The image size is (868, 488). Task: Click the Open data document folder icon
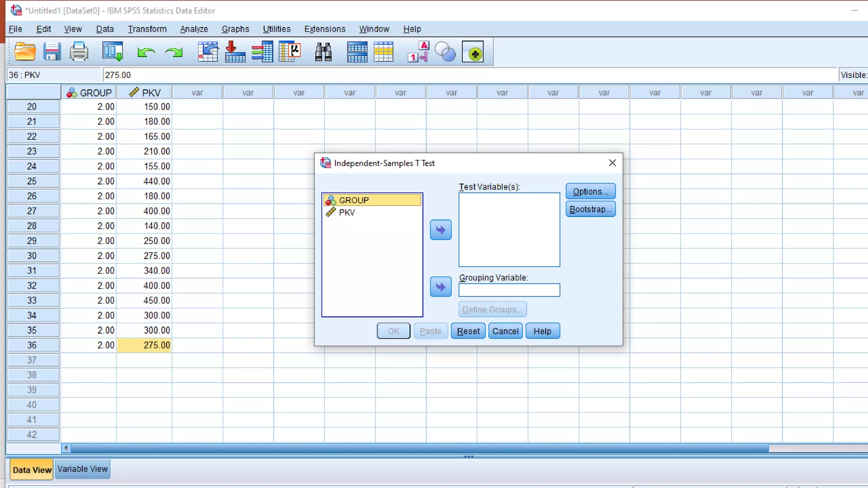tap(25, 52)
